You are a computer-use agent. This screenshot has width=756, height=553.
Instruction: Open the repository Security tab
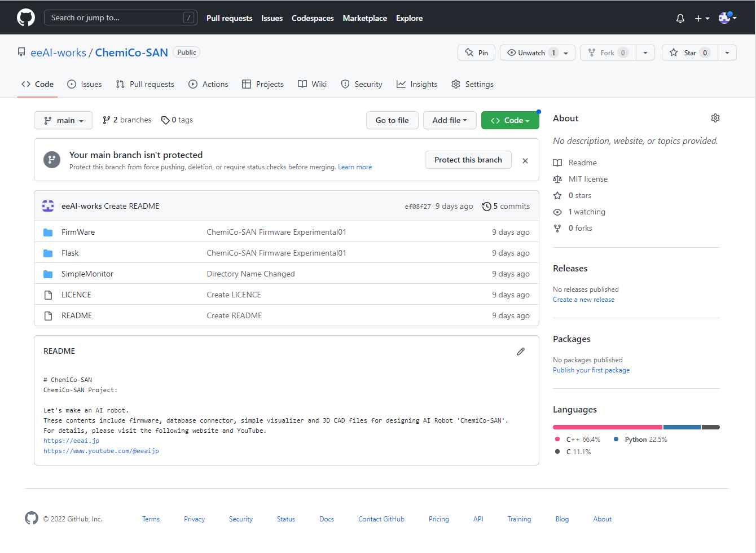click(362, 84)
